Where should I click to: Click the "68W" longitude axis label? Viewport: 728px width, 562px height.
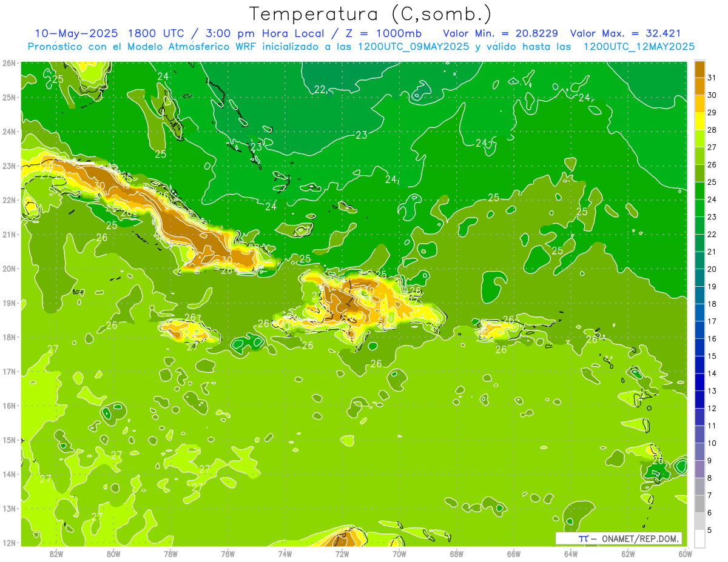456,554
